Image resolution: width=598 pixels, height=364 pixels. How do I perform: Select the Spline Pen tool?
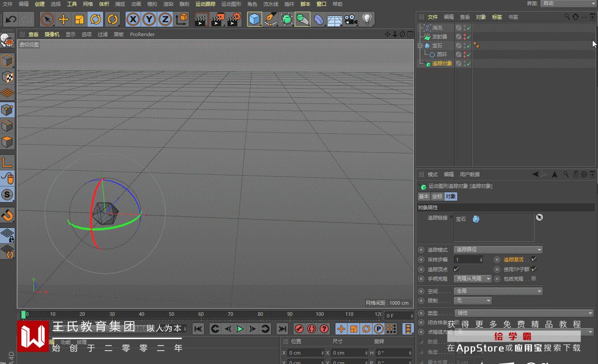point(270,20)
